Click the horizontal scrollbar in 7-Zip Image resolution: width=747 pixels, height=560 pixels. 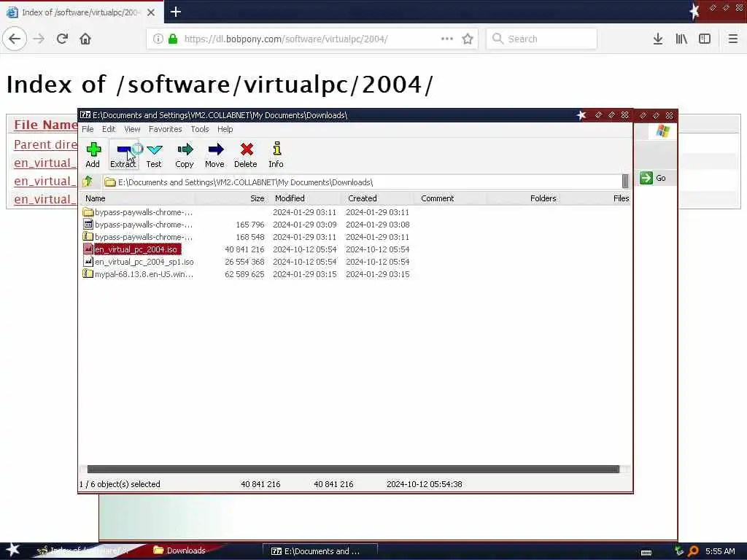tap(353, 469)
